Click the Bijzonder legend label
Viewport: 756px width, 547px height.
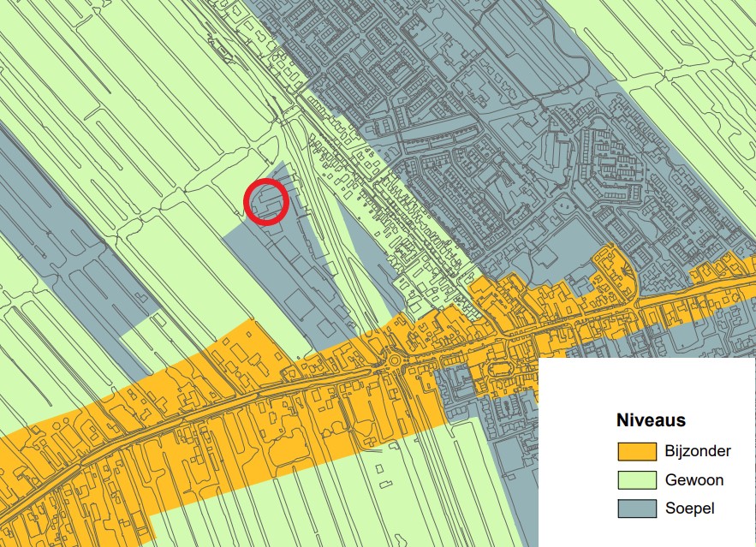698,451
